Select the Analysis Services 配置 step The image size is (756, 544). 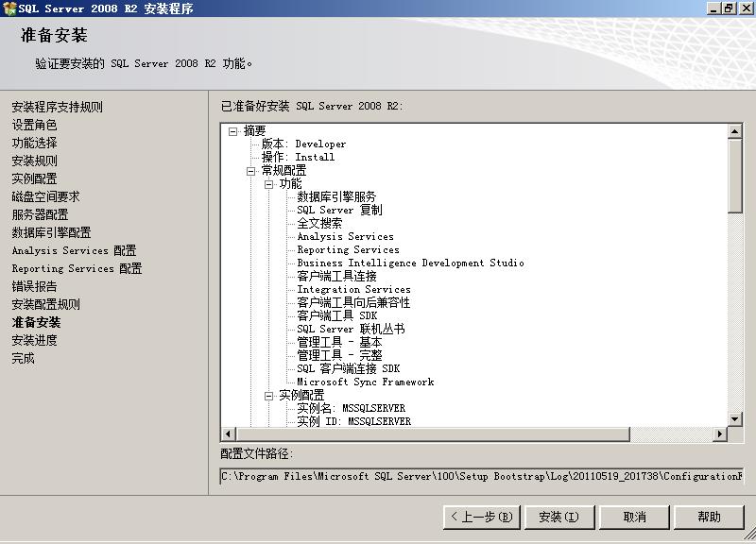tap(74, 250)
